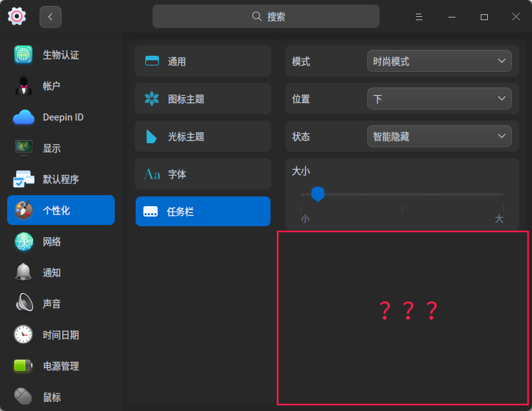Open the 字体 tab
Image resolution: width=532 pixels, height=411 pixels.
click(203, 174)
